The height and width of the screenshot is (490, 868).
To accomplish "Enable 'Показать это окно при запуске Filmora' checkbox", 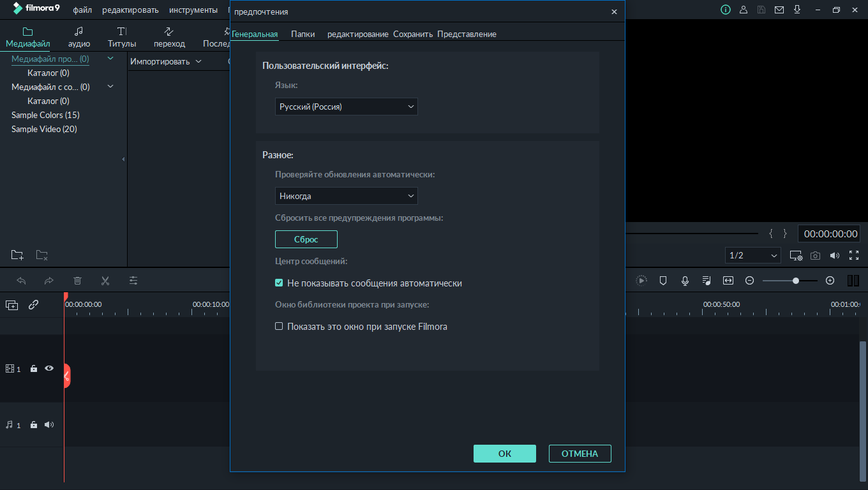I will point(279,327).
